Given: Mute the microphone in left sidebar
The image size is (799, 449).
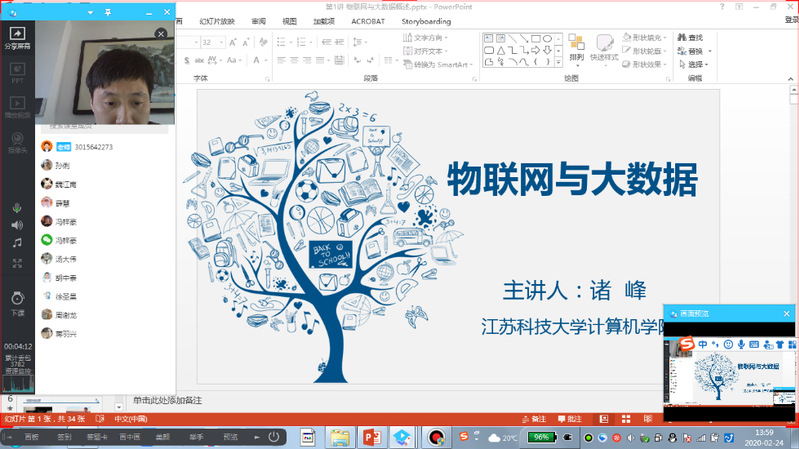Looking at the screenshot, I should tap(17, 207).
